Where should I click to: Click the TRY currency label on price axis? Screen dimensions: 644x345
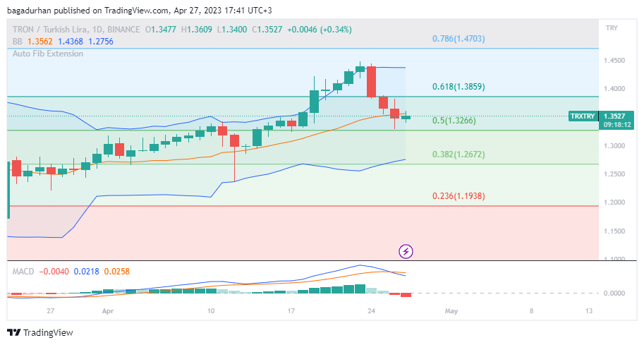coord(612,28)
